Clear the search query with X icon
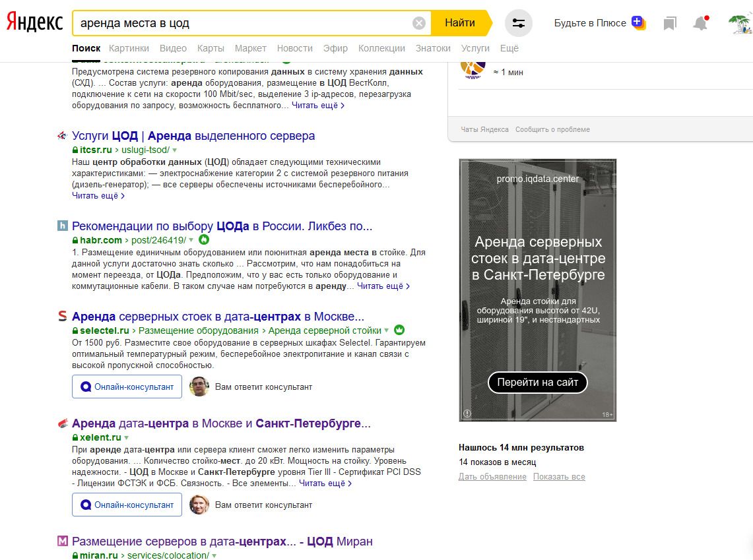Image resolution: width=753 pixels, height=560 pixels. point(419,23)
